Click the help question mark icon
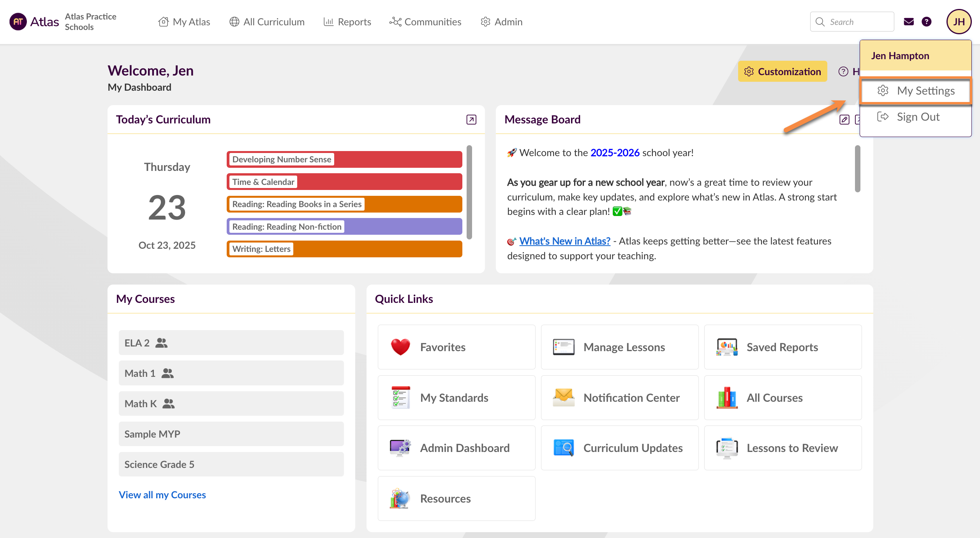The height and width of the screenshot is (538, 980). pyautogui.click(x=926, y=22)
